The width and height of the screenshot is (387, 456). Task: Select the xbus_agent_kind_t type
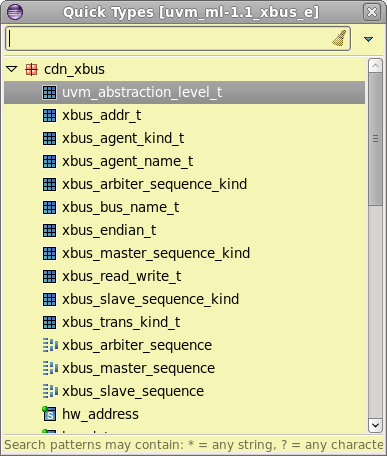123,138
